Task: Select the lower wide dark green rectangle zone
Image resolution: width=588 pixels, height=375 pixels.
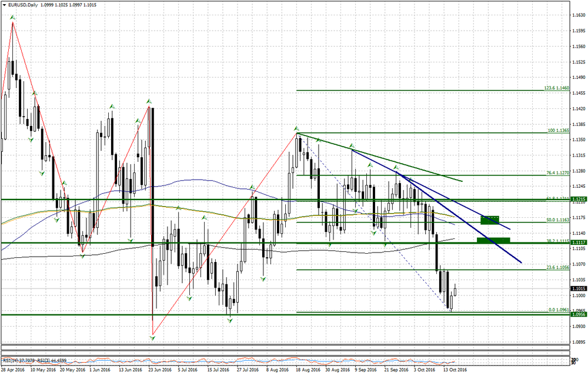Action: click(x=493, y=240)
